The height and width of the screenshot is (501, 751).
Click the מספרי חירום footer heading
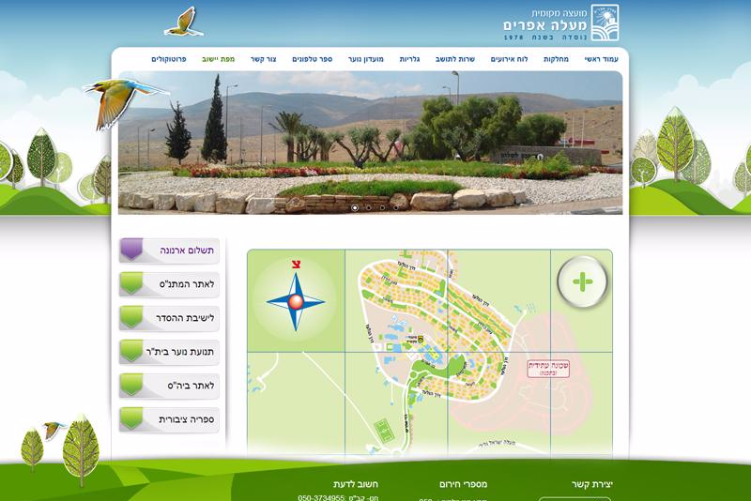coord(463,484)
